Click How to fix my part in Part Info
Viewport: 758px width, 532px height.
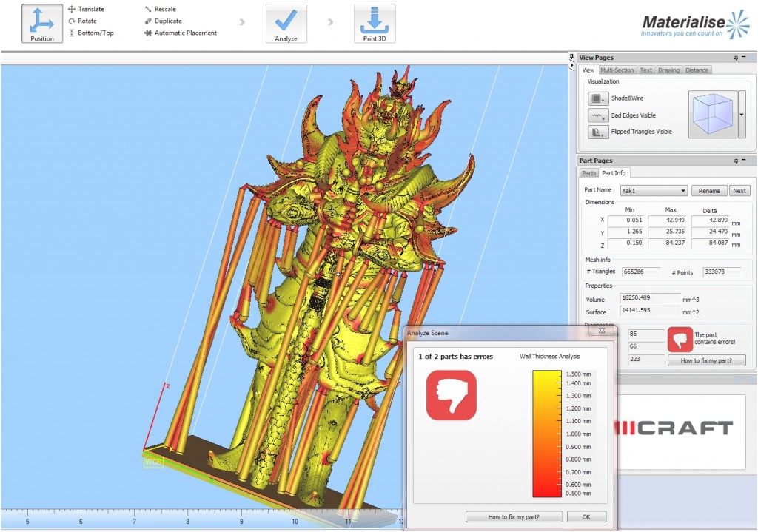[x=706, y=360]
